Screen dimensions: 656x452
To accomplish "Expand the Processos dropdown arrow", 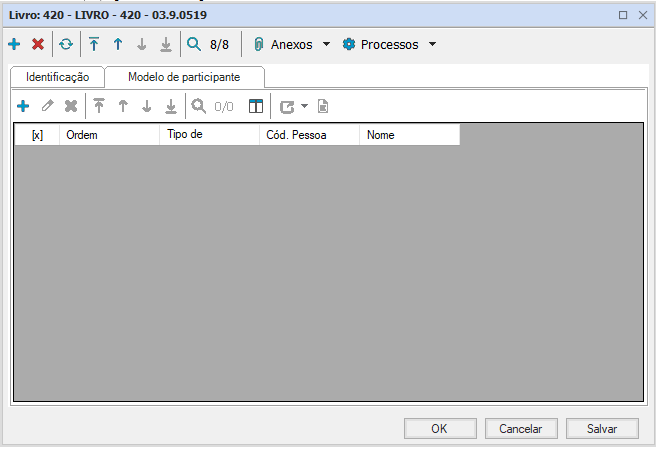I will coord(432,45).
